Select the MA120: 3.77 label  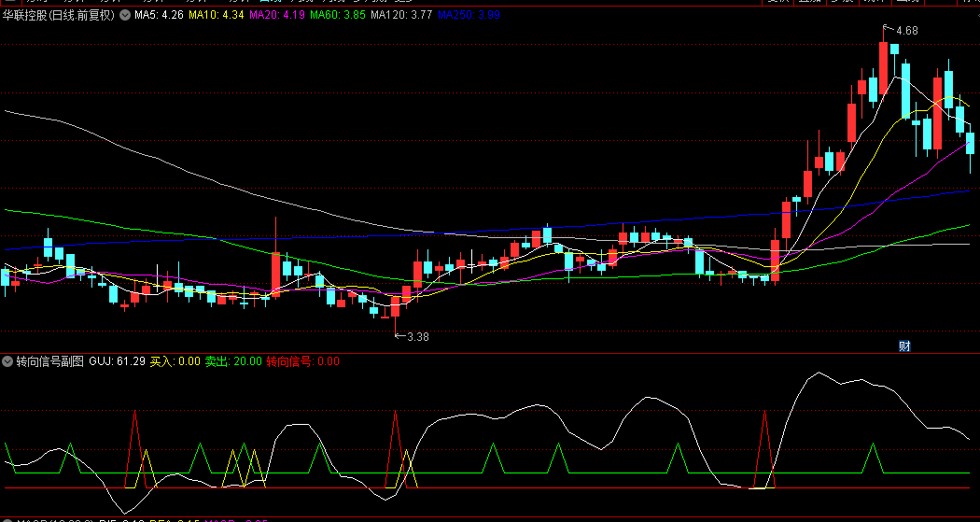coord(401,15)
